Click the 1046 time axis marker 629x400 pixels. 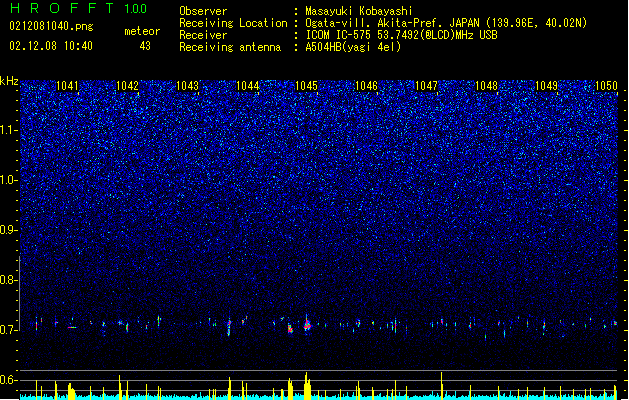(x=366, y=86)
